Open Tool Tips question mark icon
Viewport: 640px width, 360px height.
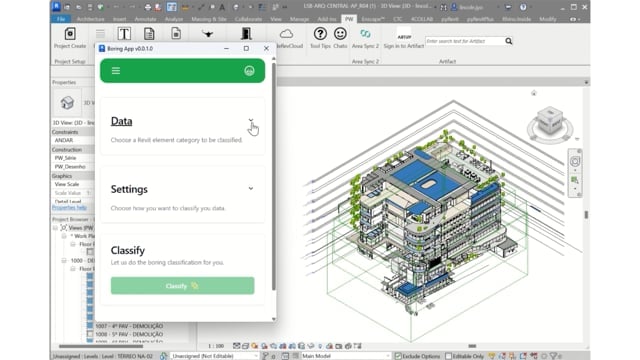(x=320, y=33)
